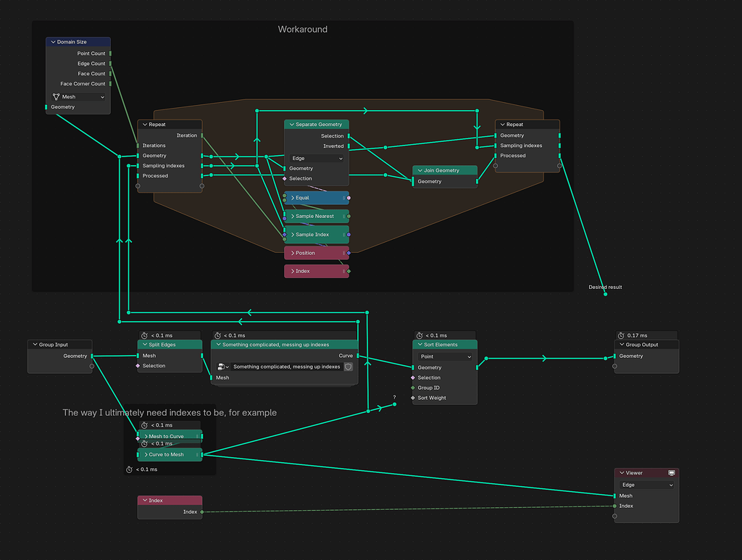The height and width of the screenshot is (560, 742).
Task: Click the Iteration output socket of left Repeat
Action: (202, 135)
